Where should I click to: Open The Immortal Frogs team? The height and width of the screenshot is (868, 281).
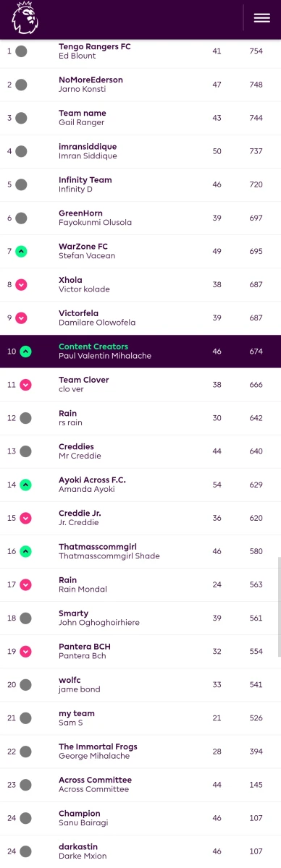98,746
